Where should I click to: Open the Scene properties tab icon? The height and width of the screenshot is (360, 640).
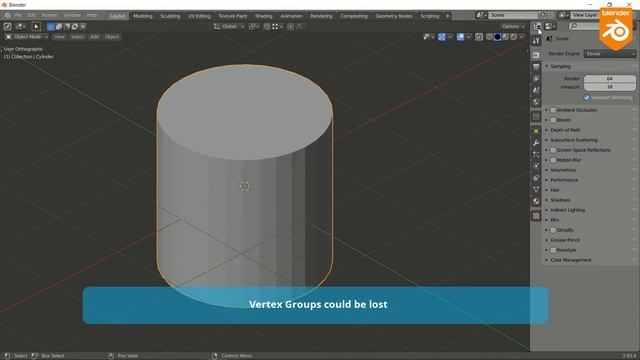(536, 90)
